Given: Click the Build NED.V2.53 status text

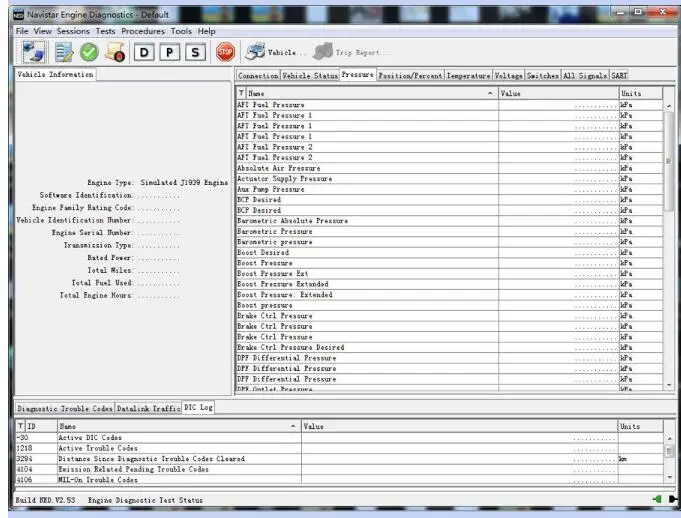Looking at the screenshot, I should pyautogui.click(x=45, y=500).
